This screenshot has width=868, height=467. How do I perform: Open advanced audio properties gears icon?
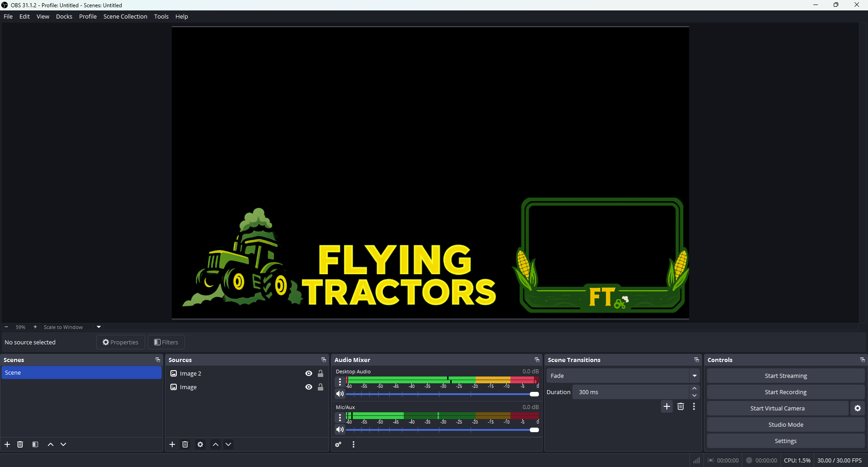(x=338, y=444)
